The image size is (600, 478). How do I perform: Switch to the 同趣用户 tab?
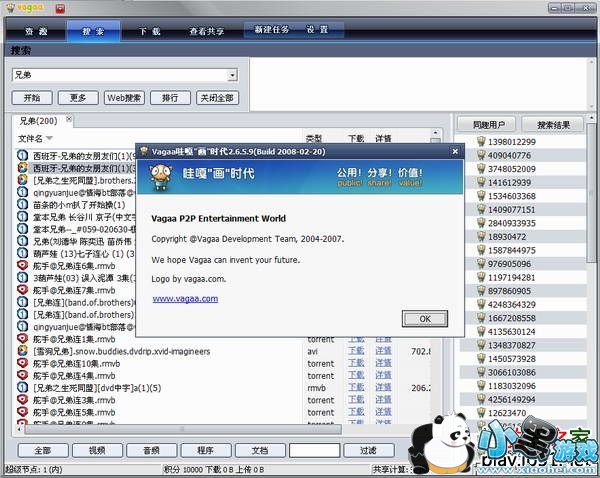(488, 125)
